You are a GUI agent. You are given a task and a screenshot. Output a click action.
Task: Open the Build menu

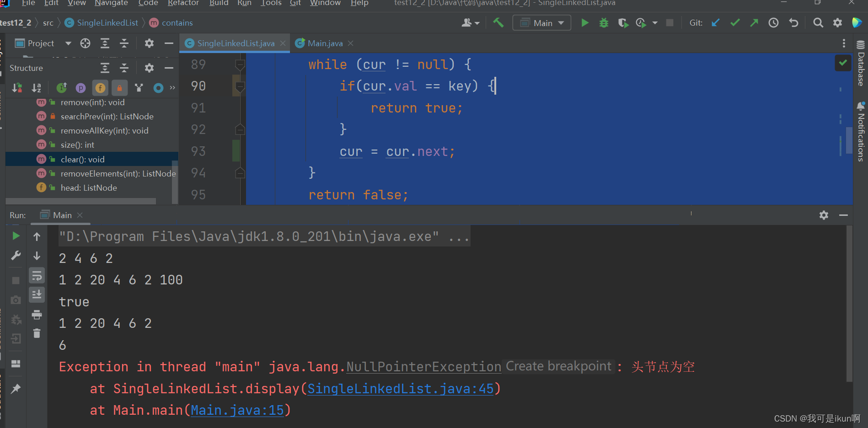pos(219,3)
